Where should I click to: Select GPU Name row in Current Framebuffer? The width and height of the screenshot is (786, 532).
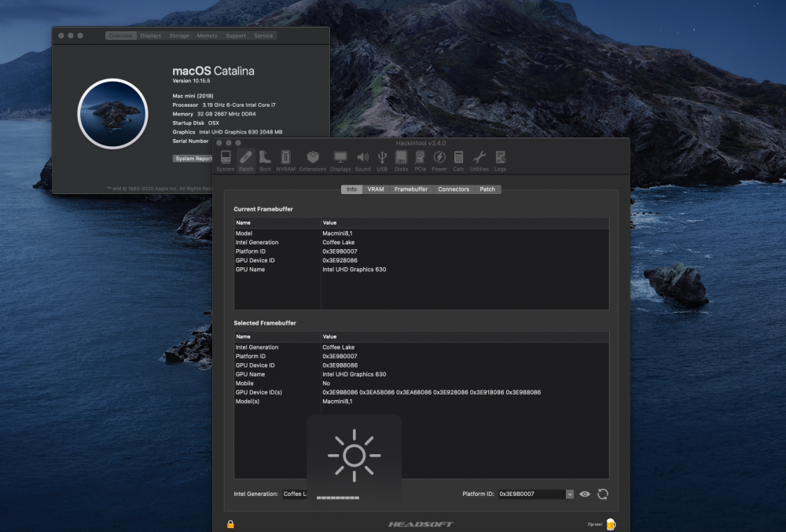(421, 270)
